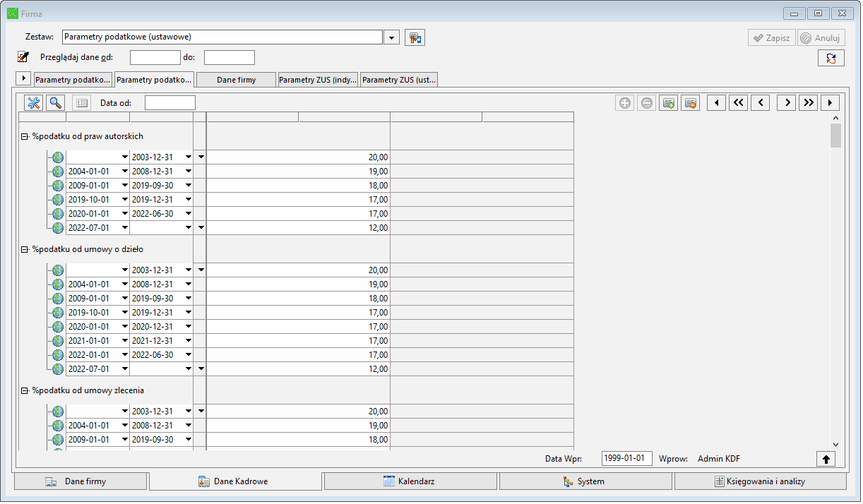This screenshot has width=863, height=504.
Task: Click the vertical scrollbar thumb
Action: 836,136
